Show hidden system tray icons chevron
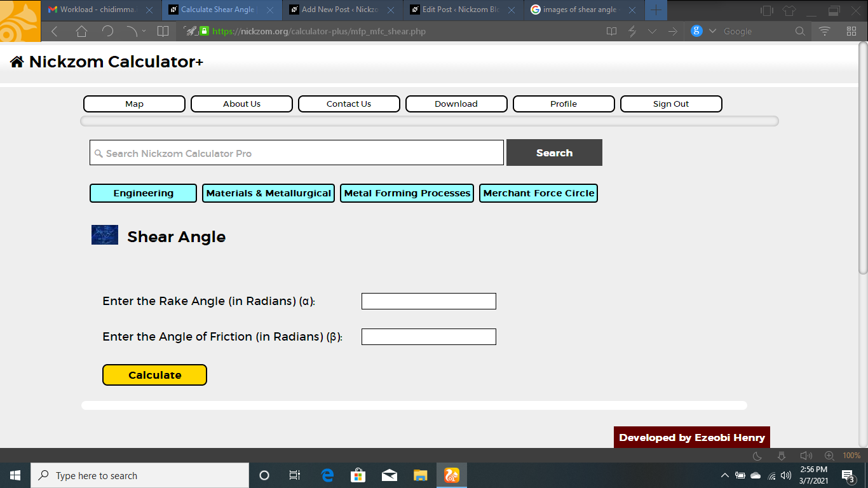The image size is (868, 488). (x=725, y=475)
